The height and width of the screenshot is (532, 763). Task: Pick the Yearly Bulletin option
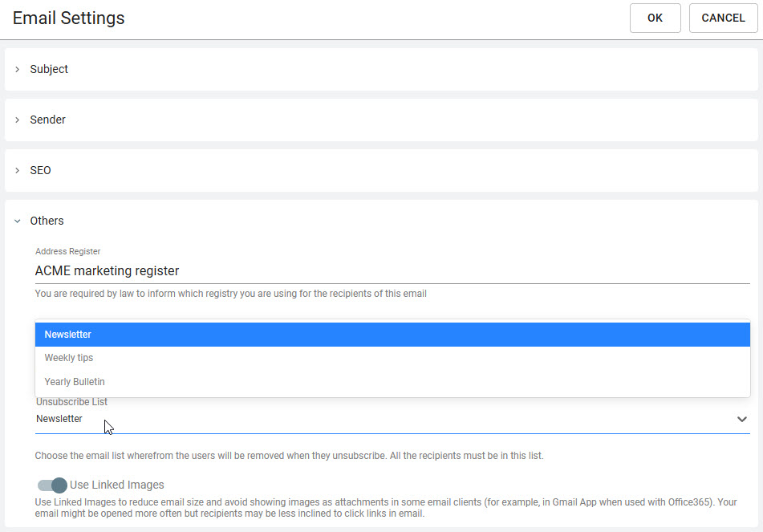pos(392,382)
